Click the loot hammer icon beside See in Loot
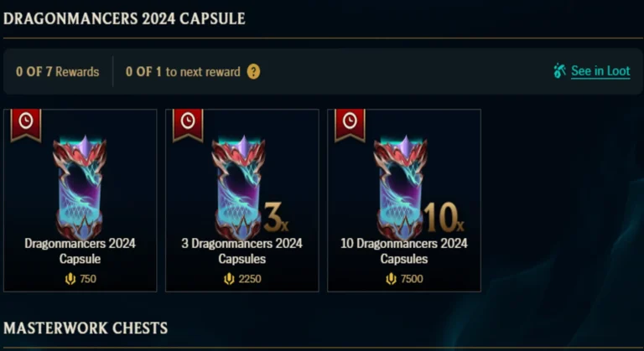 (559, 70)
